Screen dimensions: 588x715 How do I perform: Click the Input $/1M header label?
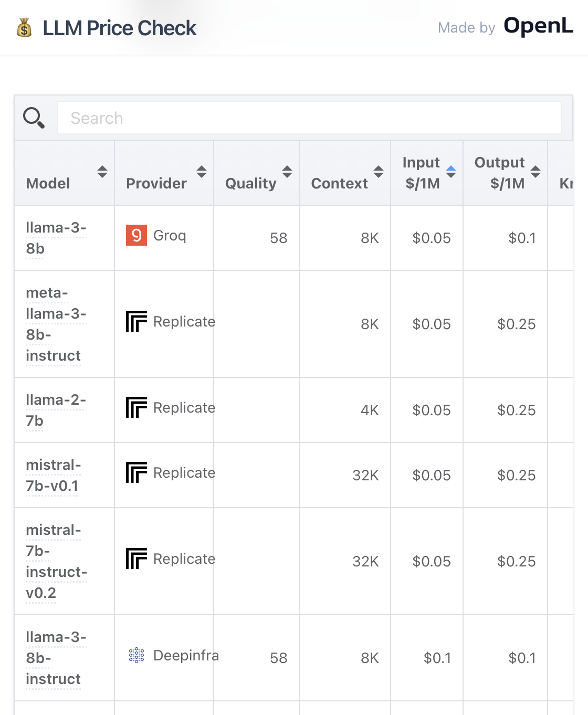422,173
